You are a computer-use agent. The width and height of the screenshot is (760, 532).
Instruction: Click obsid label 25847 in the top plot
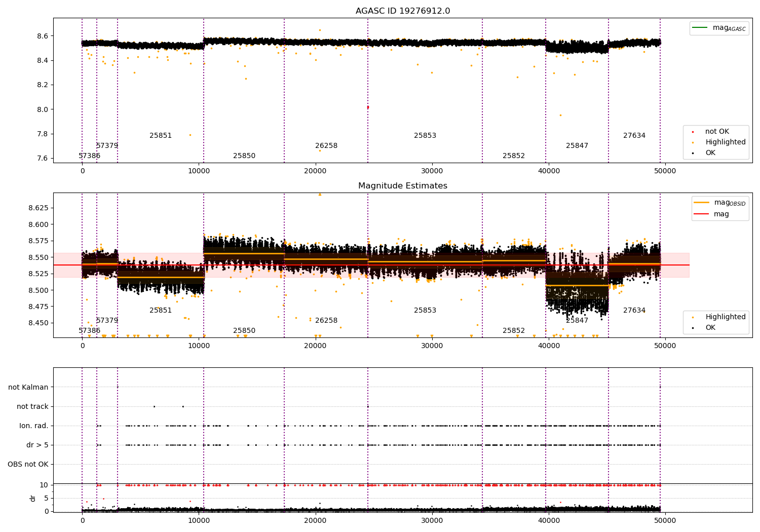point(577,146)
